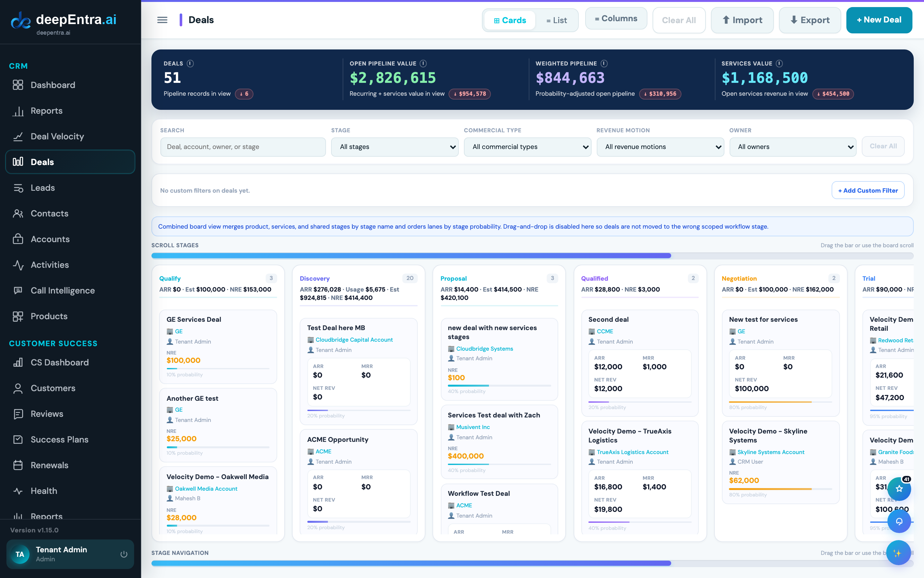The width and height of the screenshot is (924, 578).
Task: Open the Cloudbridge Capital Account link
Action: 354,339
